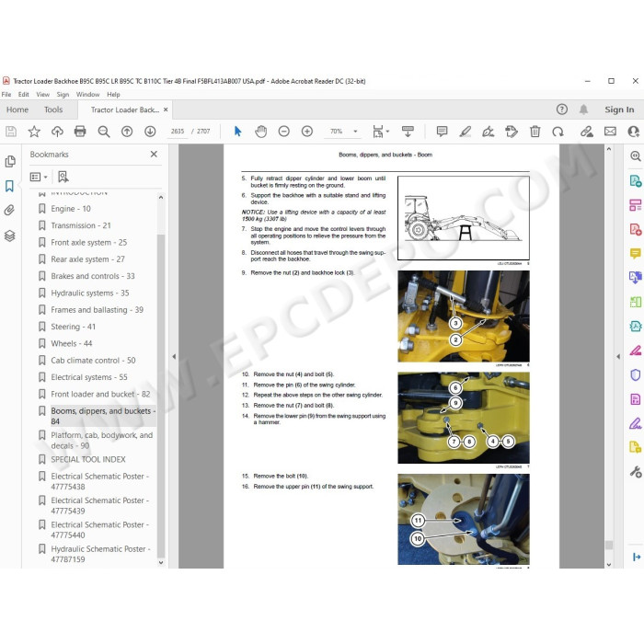Click the Sign In link
The height and width of the screenshot is (644, 644).
click(619, 109)
